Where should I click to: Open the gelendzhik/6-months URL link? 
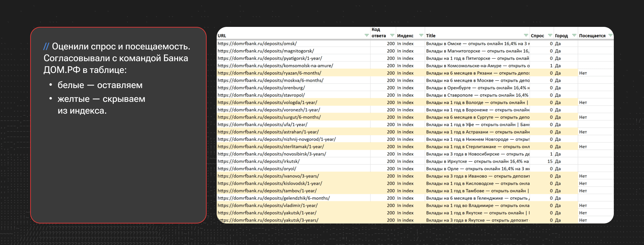click(273, 198)
